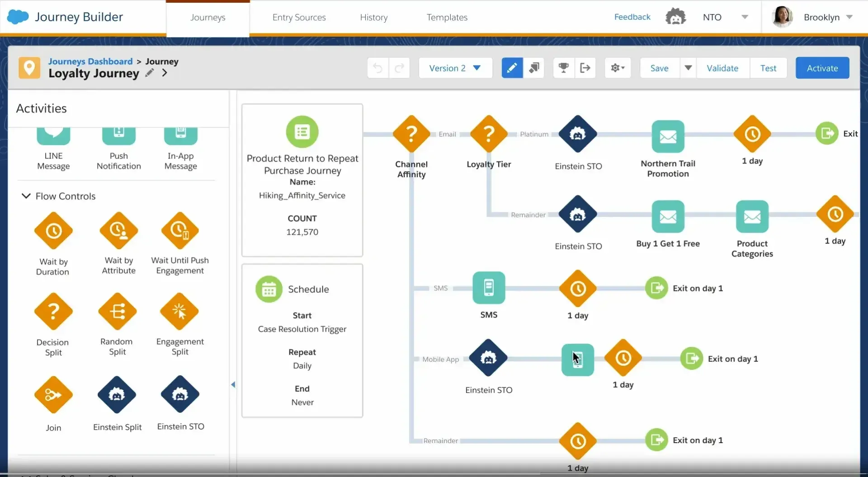Switch to the Entry Sources tab

[299, 17]
